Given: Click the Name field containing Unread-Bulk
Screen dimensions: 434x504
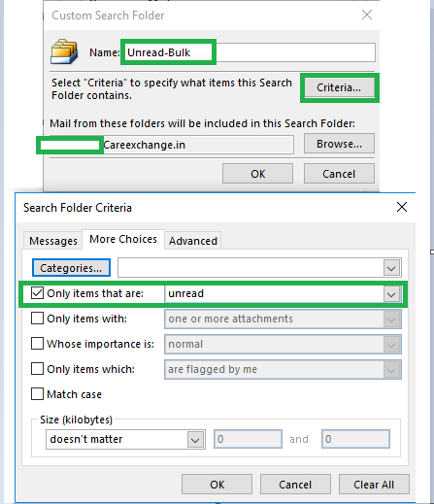Looking at the screenshot, I should pos(249,52).
